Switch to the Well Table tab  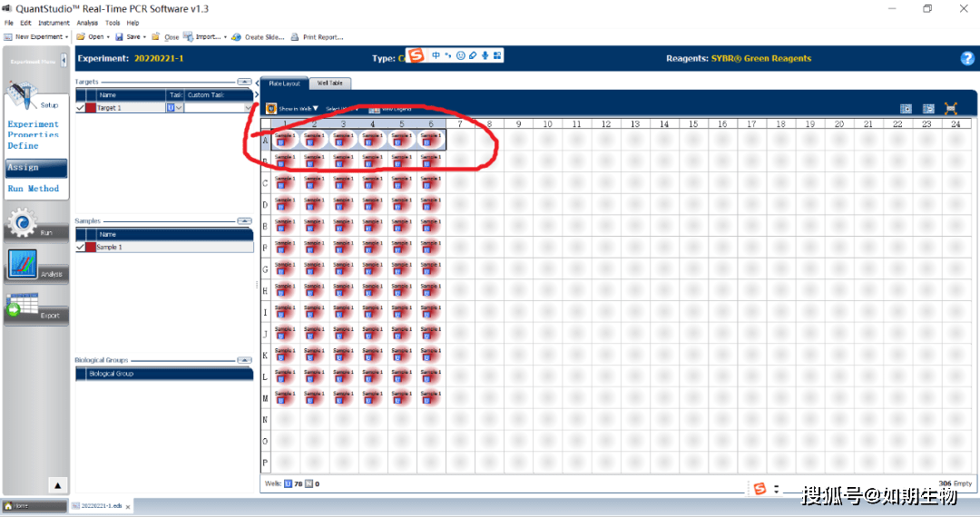point(330,83)
